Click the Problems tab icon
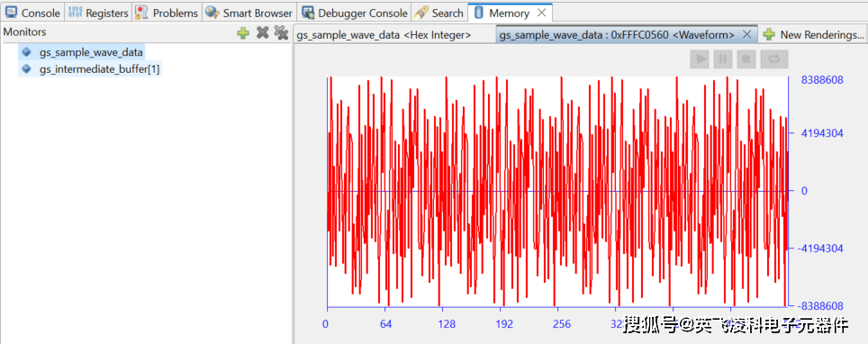This screenshot has width=868, height=344. [x=141, y=13]
